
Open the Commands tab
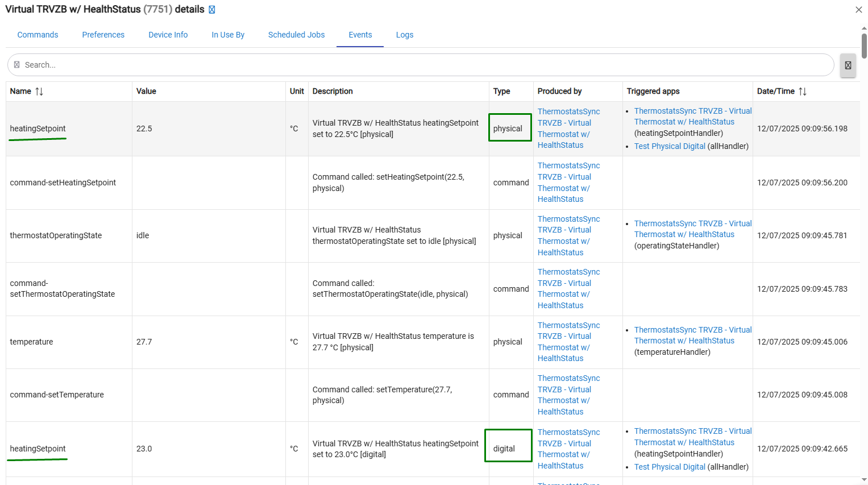click(38, 35)
